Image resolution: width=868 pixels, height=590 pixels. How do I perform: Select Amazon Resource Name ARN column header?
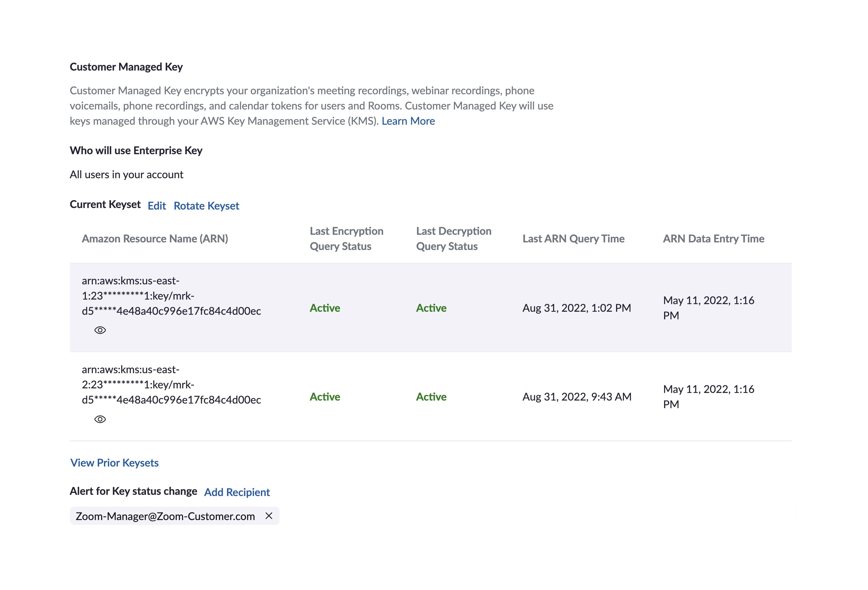pos(155,238)
